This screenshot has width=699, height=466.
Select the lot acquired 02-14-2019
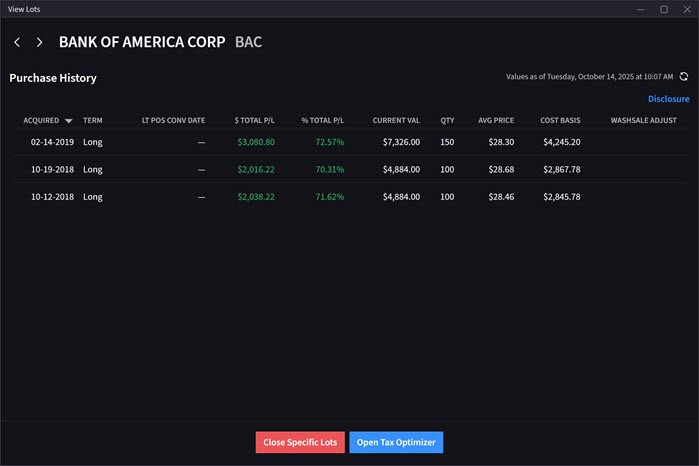[x=47, y=142]
